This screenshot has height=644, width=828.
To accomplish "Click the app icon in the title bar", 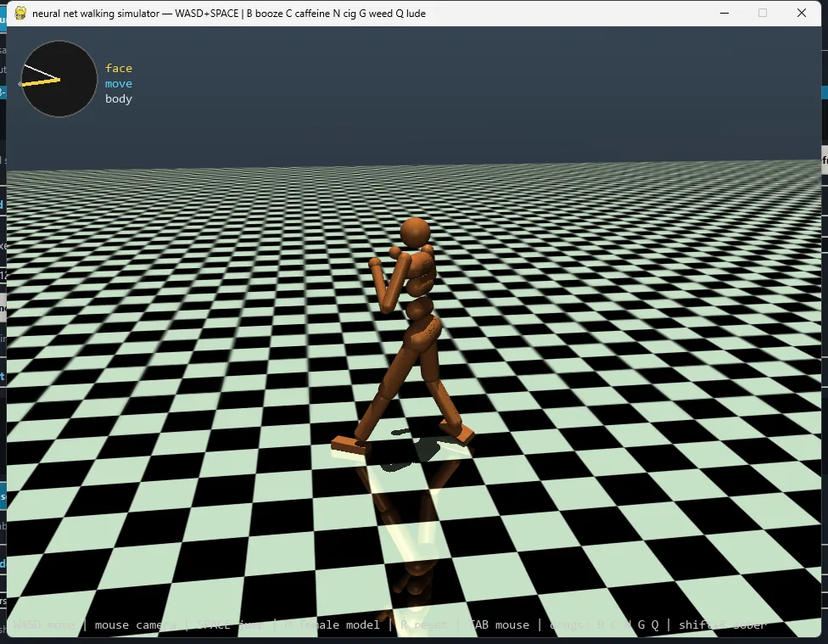I will pos(20,14).
